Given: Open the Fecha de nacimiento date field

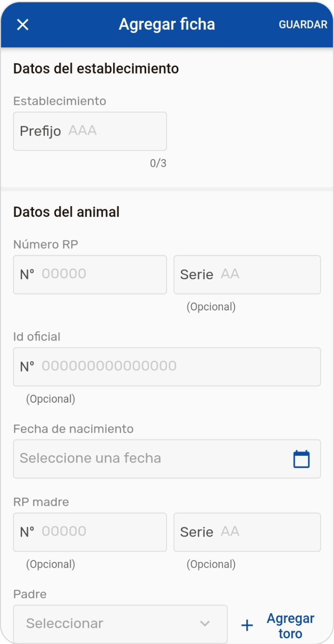Looking at the screenshot, I should coord(151,459).
